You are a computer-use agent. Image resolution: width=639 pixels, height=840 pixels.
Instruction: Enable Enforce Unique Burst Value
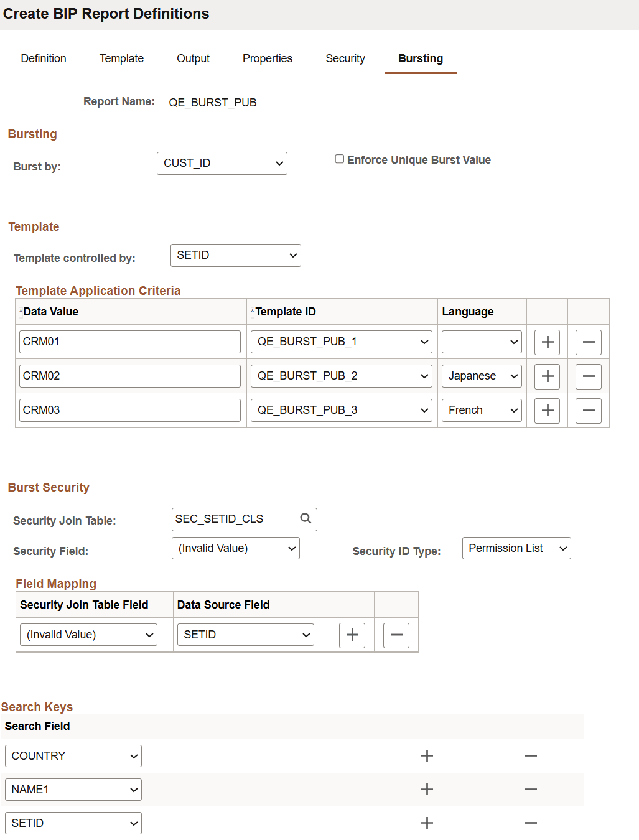[x=339, y=159]
